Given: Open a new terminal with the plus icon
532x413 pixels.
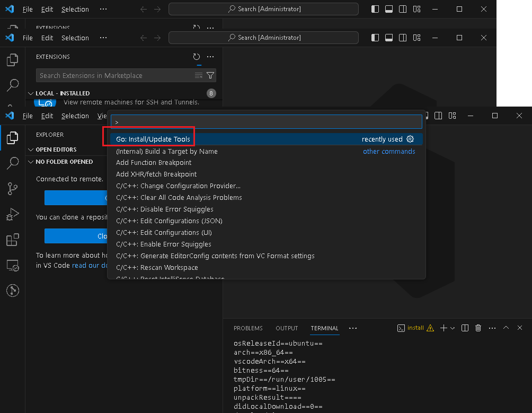Looking at the screenshot, I should (x=444, y=328).
